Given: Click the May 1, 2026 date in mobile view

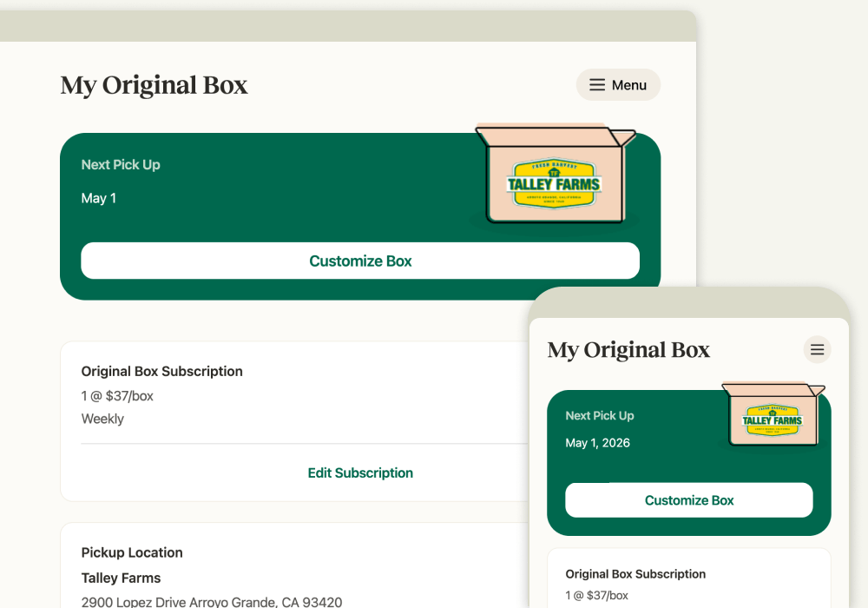Looking at the screenshot, I should pyautogui.click(x=597, y=443).
